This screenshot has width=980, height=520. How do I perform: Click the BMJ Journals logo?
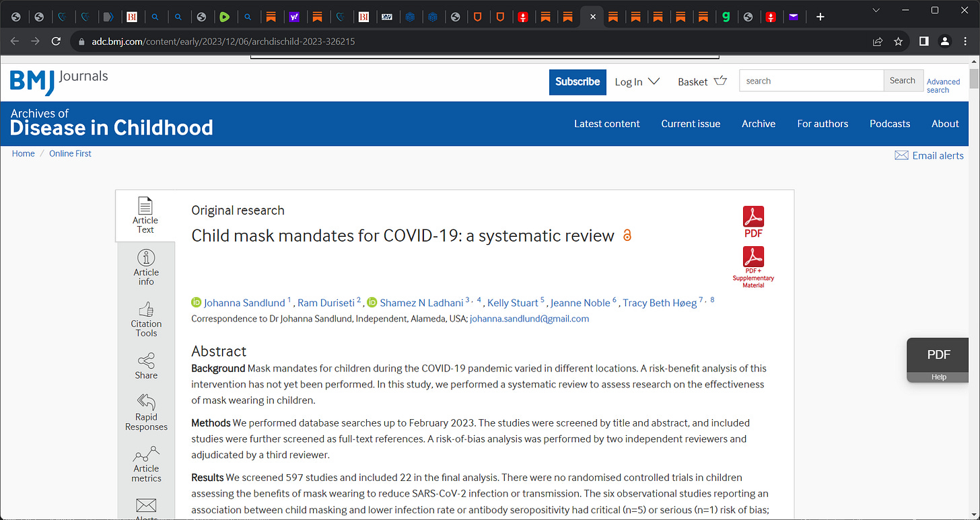[59, 81]
